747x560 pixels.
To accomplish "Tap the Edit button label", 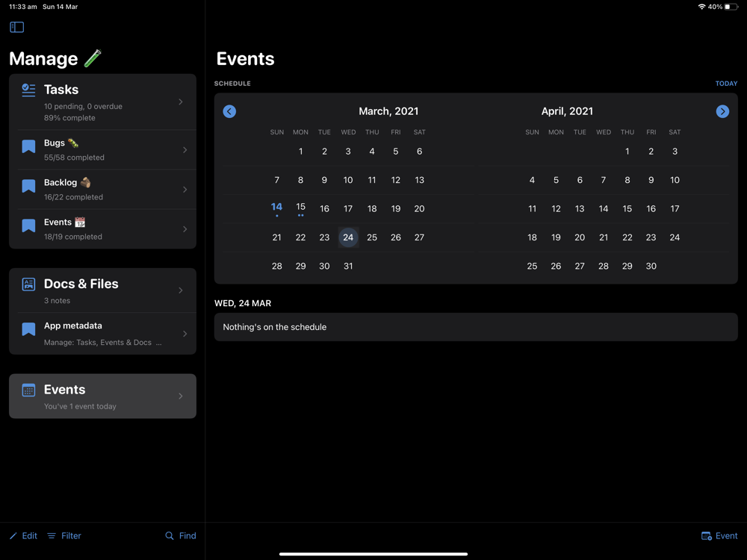I will coord(30,535).
